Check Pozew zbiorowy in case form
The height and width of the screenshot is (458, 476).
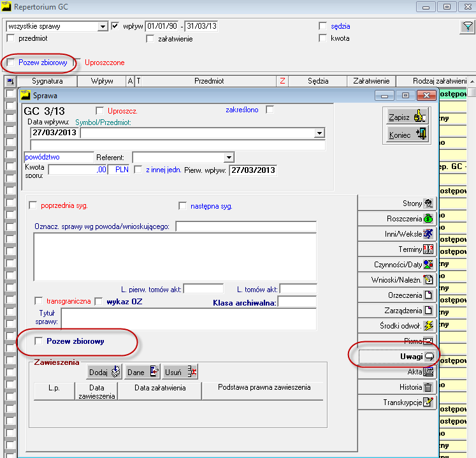point(39,341)
